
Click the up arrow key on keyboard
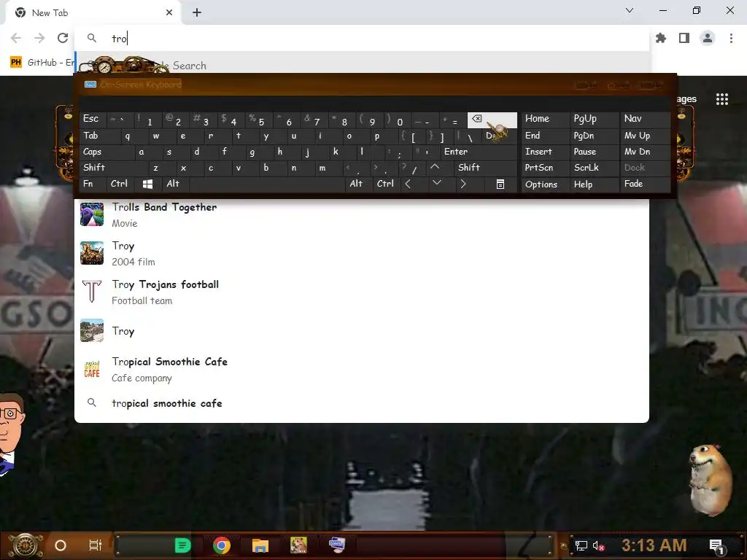pyautogui.click(x=435, y=167)
